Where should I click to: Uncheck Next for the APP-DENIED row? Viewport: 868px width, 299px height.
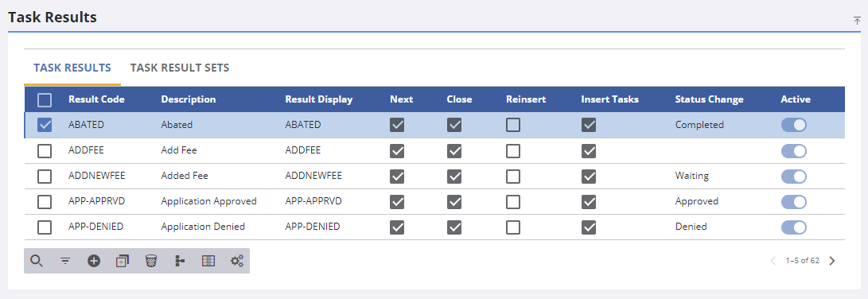point(397,227)
